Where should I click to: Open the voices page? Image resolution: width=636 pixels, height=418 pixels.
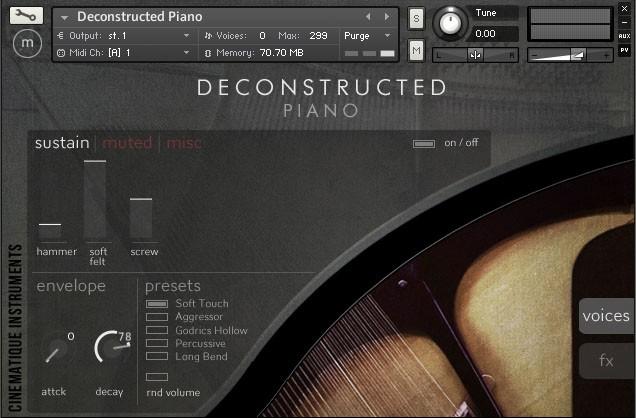(606, 316)
